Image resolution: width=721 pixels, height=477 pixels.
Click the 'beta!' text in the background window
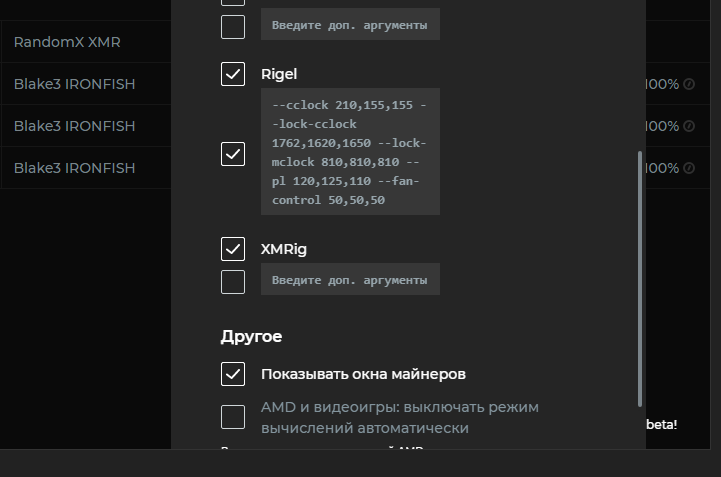[x=661, y=424]
